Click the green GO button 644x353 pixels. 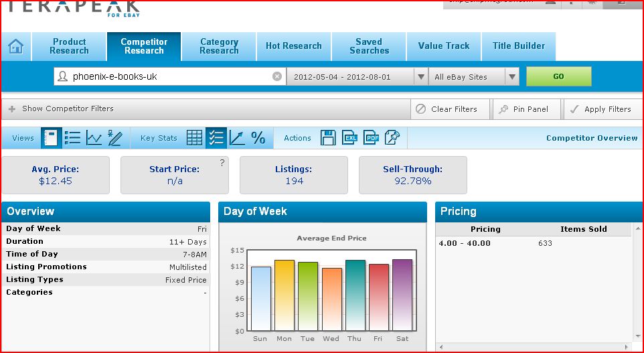(558, 76)
